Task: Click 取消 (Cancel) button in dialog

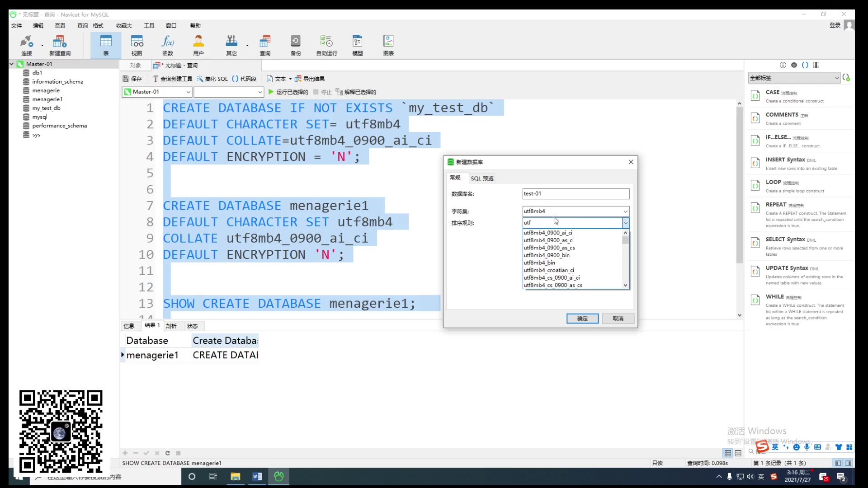Action: point(618,318)
